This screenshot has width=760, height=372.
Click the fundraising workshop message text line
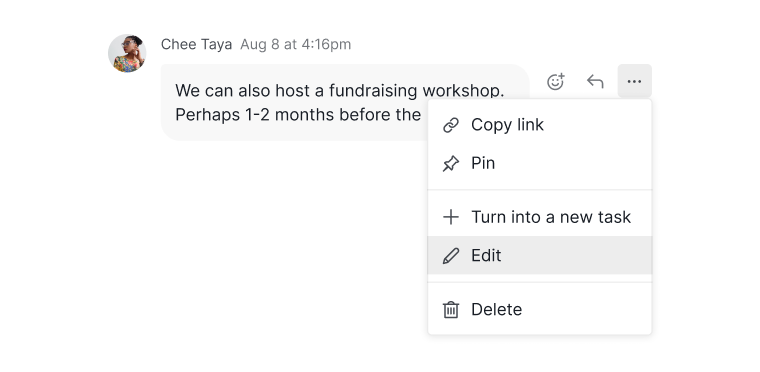340,91
